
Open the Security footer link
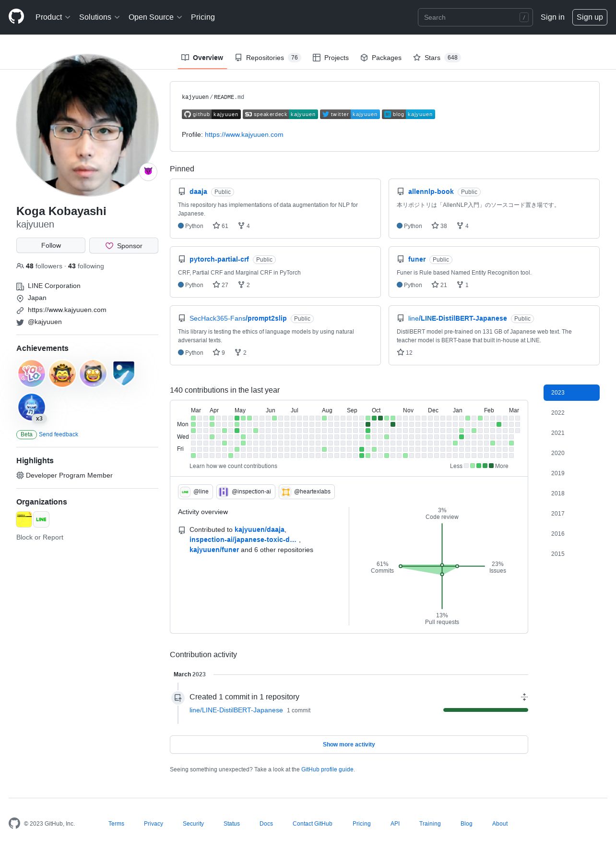tap(193, 824)
